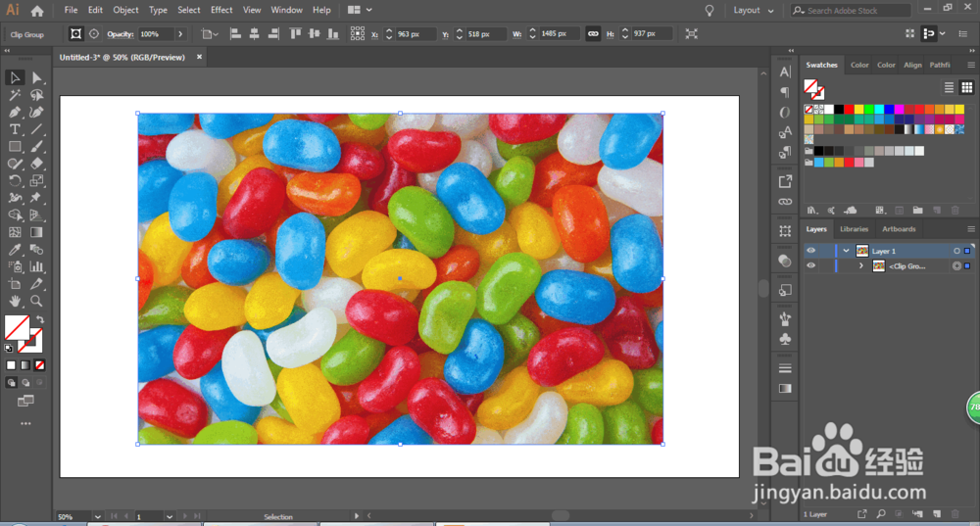This screenshot has width=980, height=526.
Task: Click the Discover lightbulb icon
Action: [710, 11]
